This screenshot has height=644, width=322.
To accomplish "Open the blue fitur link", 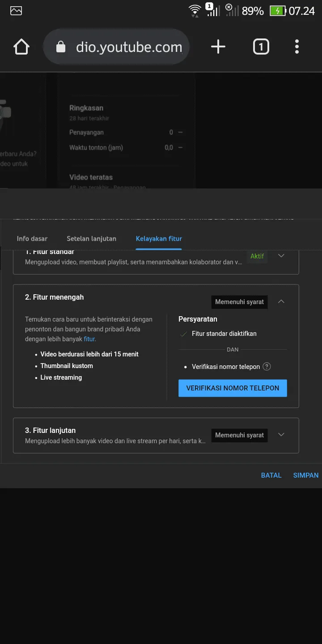I will coord(89,339).
